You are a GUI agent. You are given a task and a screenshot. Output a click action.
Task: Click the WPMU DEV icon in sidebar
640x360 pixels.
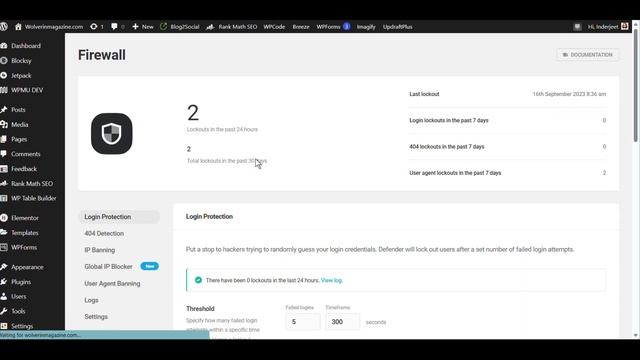[x=4, y=90]
